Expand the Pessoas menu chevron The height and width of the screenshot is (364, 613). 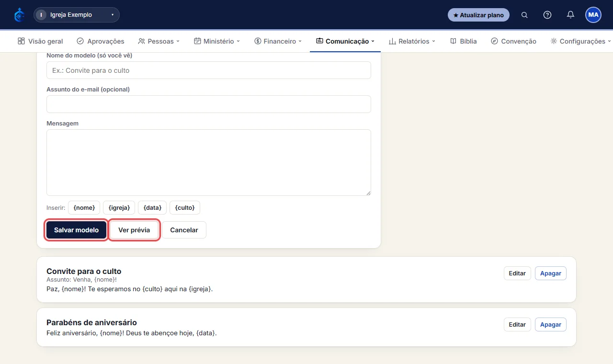(x=178, y=41)
